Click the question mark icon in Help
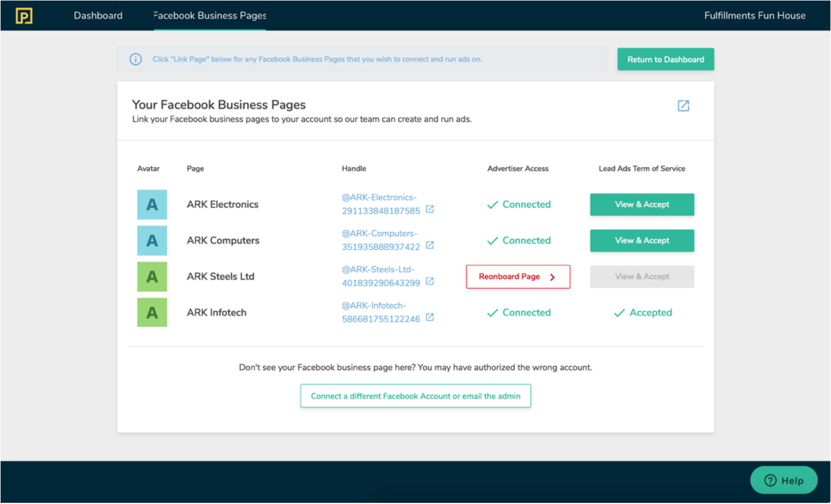 [771, 481]
